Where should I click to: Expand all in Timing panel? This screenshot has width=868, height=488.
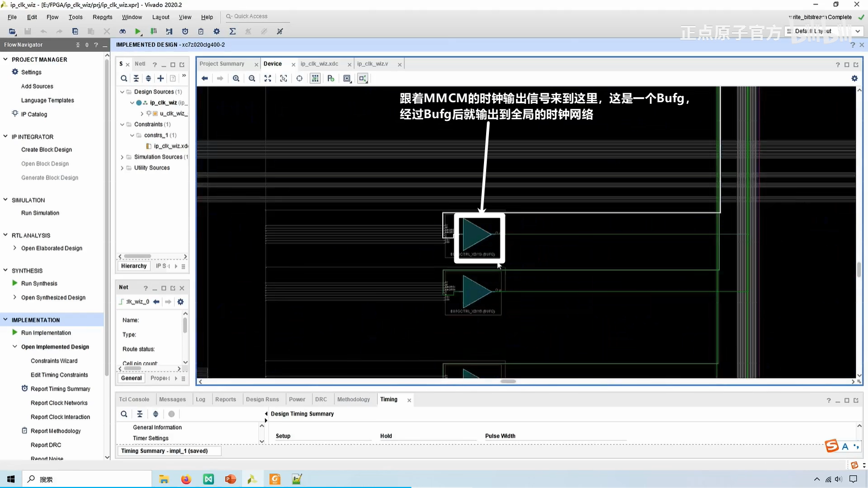click(x=155, y=414)
